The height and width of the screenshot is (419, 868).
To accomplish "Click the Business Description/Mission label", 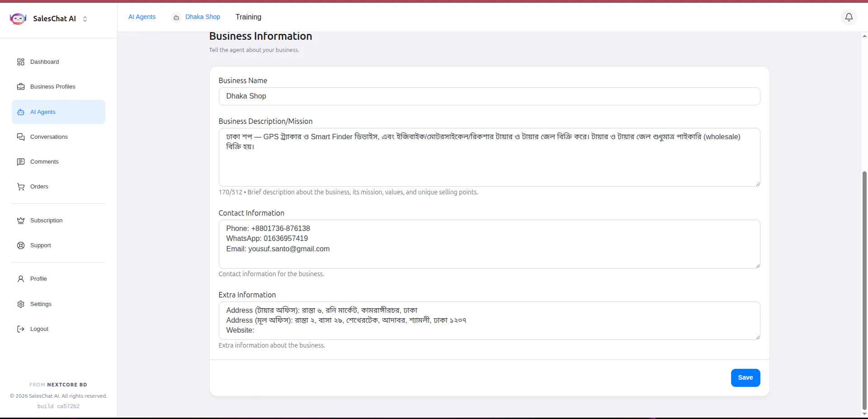I will [265, 121].
